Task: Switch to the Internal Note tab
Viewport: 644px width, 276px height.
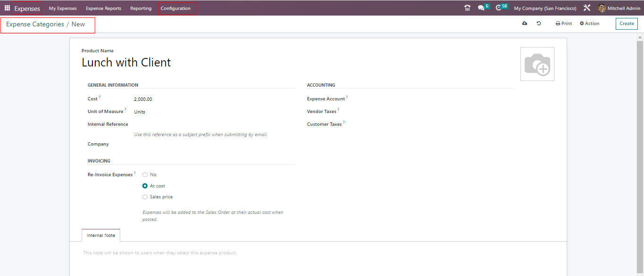Action: pyautogui.click(x=101, y=235)
